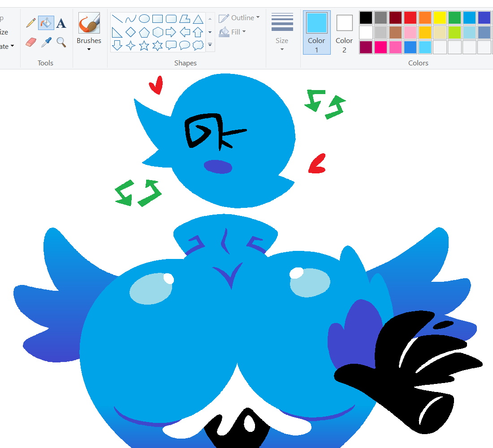Select the Cloud callout shape
This screenshot has width=493, height=448.
(198, 45)
